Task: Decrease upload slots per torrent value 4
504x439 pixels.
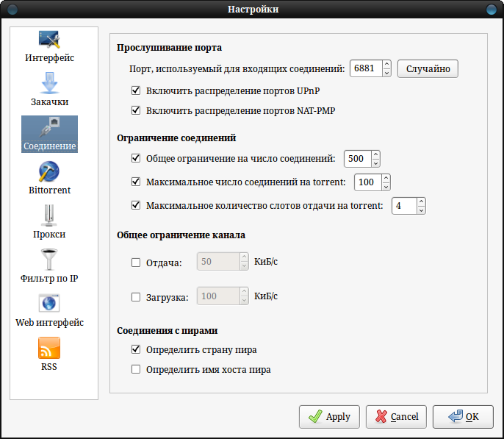Action: [x=422, y=210]
